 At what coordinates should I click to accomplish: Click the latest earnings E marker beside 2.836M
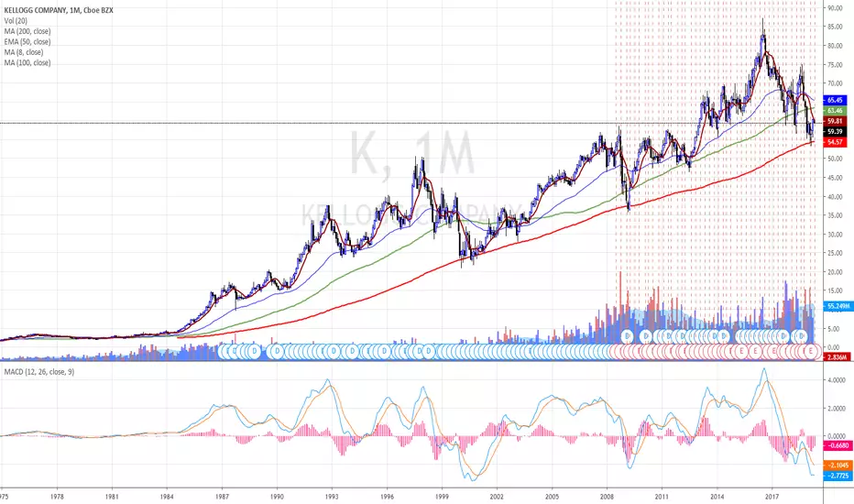(x=812, y=352)
